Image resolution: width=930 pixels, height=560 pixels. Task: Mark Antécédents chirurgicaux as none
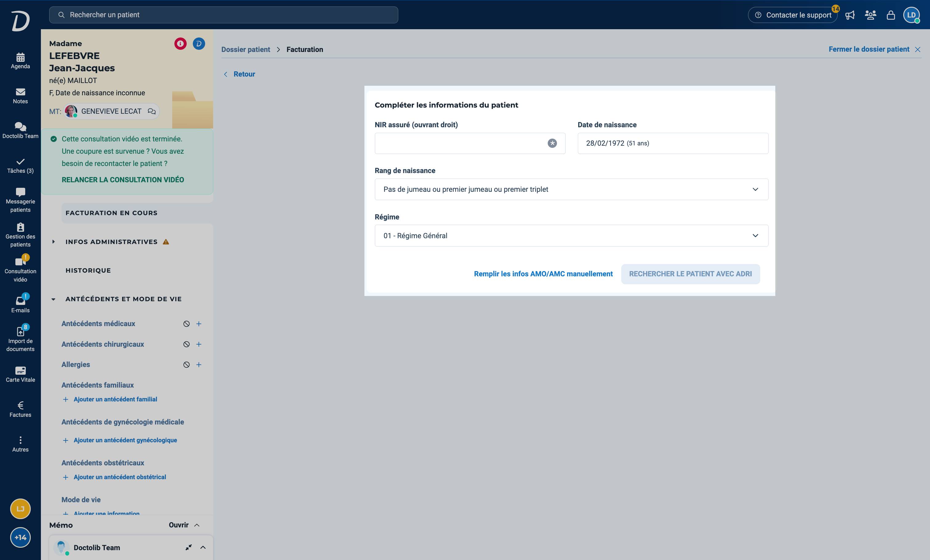coord(186,344)
